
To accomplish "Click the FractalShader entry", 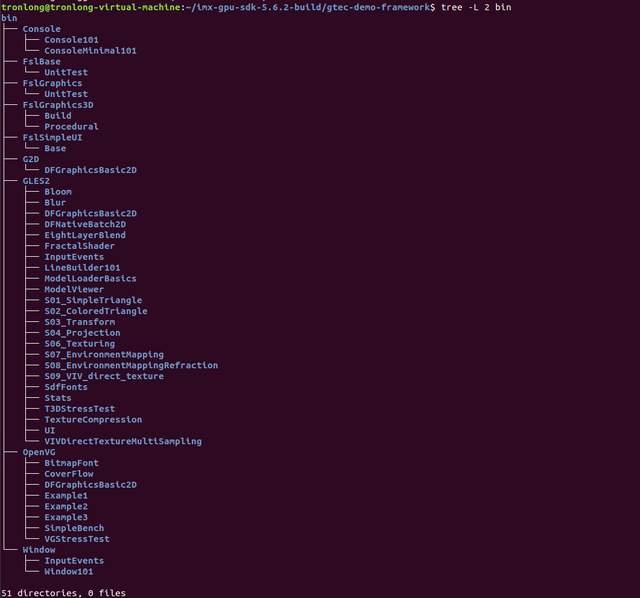I will tap(79, 246).
